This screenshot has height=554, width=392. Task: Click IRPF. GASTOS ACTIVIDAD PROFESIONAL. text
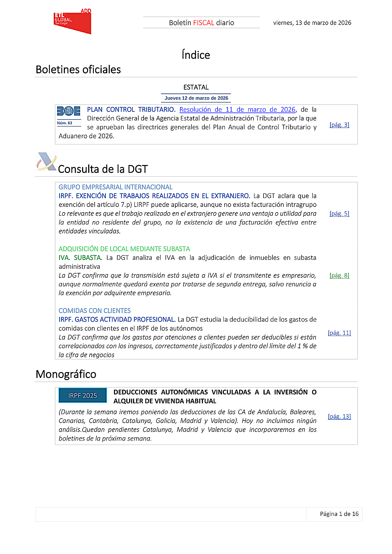pos(117,320)
